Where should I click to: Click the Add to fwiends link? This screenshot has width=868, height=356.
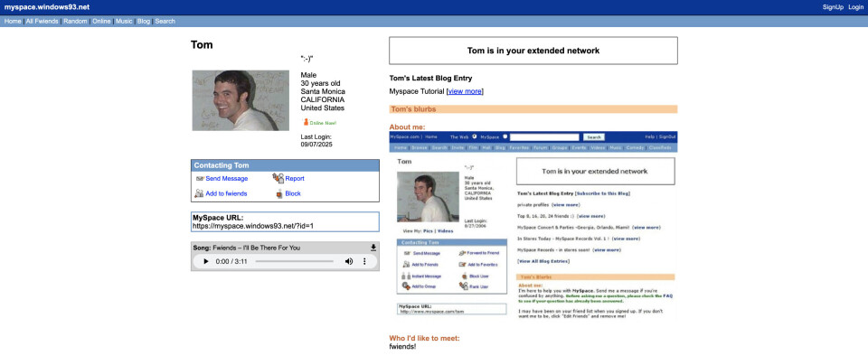click(226, 193)
